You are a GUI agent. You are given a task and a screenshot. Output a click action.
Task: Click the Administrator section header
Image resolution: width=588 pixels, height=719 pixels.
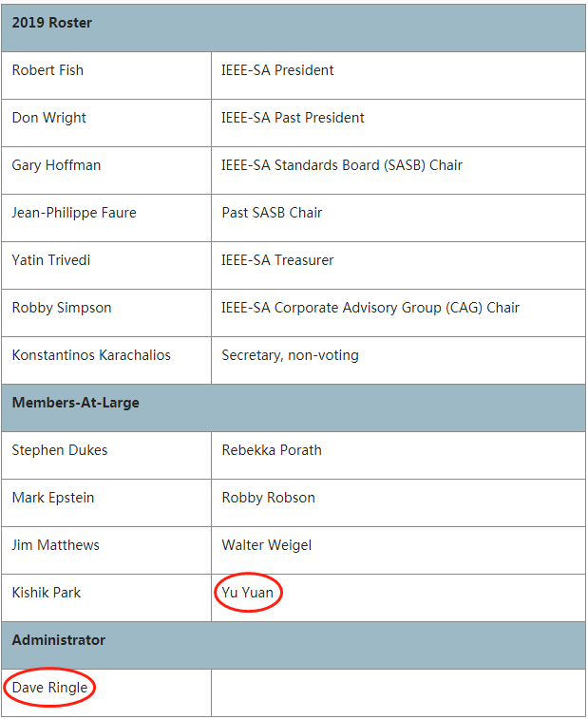[59, 640]
